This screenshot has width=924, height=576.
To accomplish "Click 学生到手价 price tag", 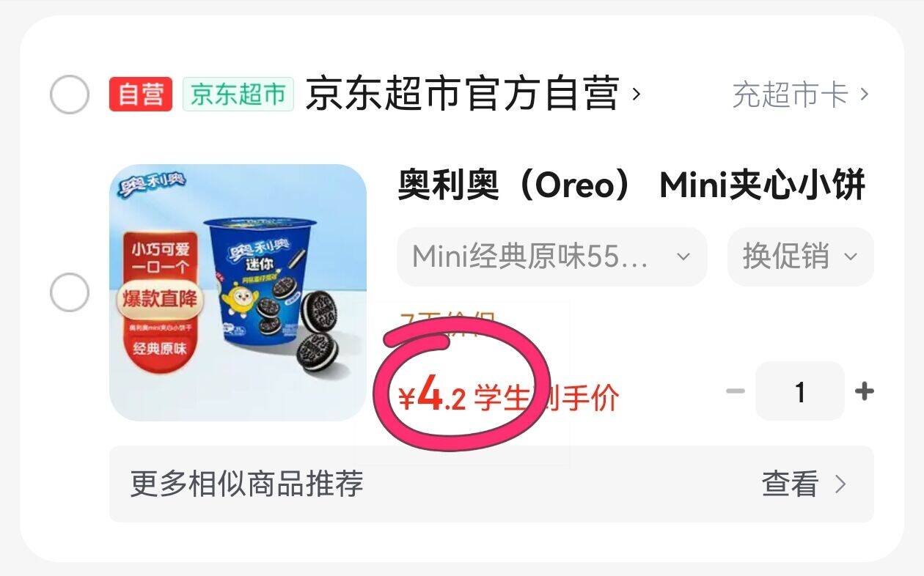I will point(546,398).
